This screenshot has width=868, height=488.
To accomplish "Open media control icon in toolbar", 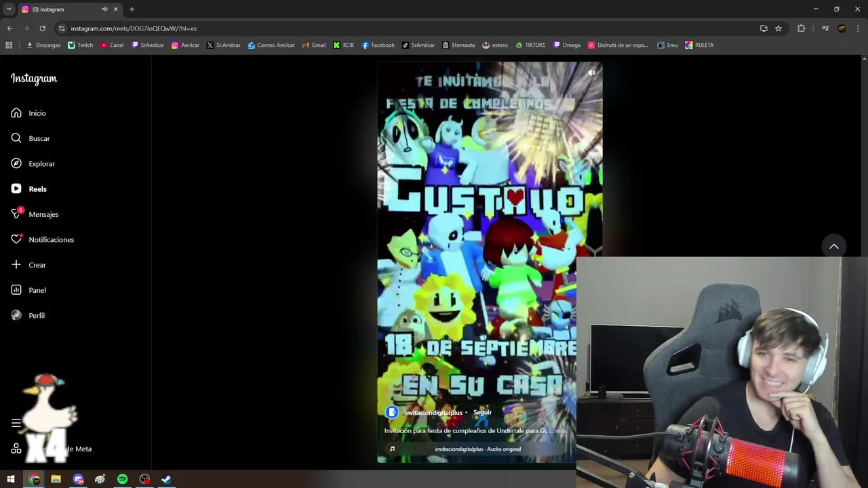I will click(825, 28).
